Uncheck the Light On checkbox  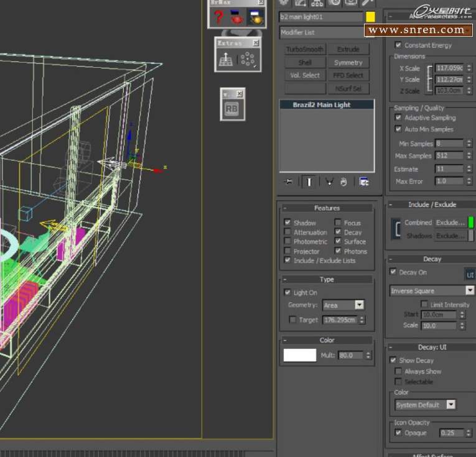pyautogui.click(x=287, y=292)
